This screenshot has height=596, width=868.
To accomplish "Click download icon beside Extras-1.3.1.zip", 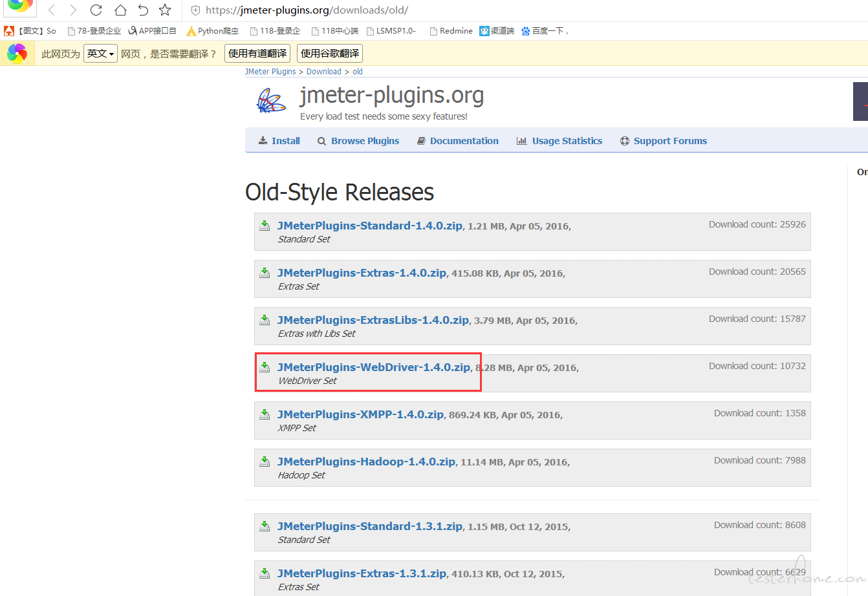I will 265,573.
